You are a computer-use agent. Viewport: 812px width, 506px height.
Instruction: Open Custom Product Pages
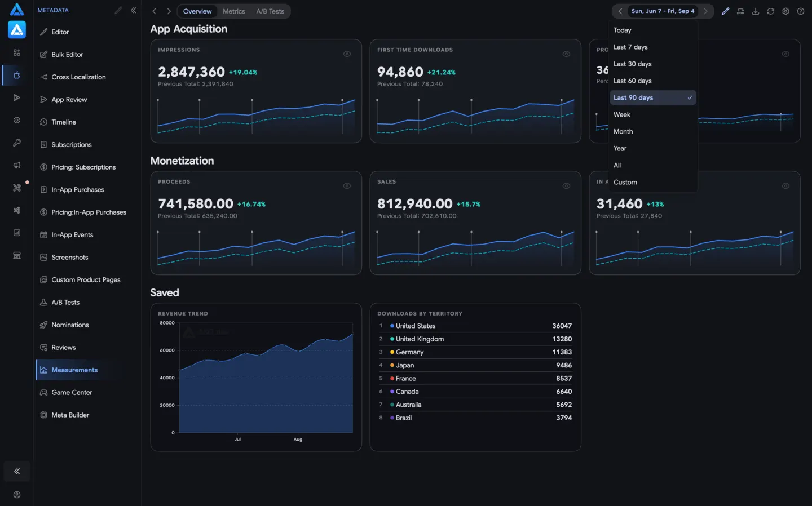point(86,280)
